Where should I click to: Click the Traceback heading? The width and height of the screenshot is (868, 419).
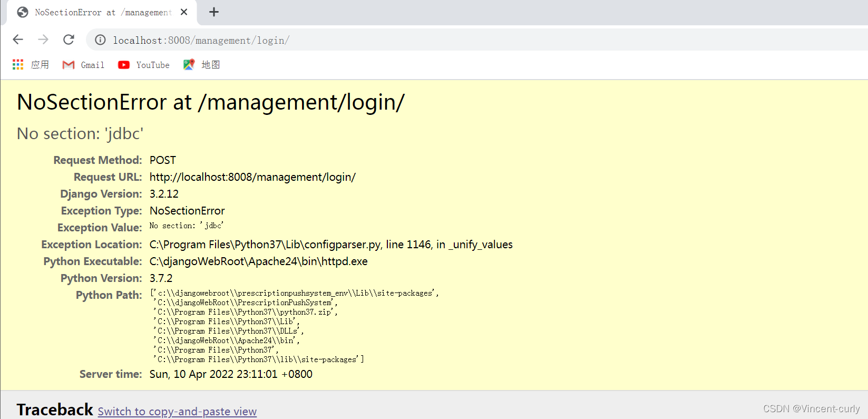click(55, 410)
